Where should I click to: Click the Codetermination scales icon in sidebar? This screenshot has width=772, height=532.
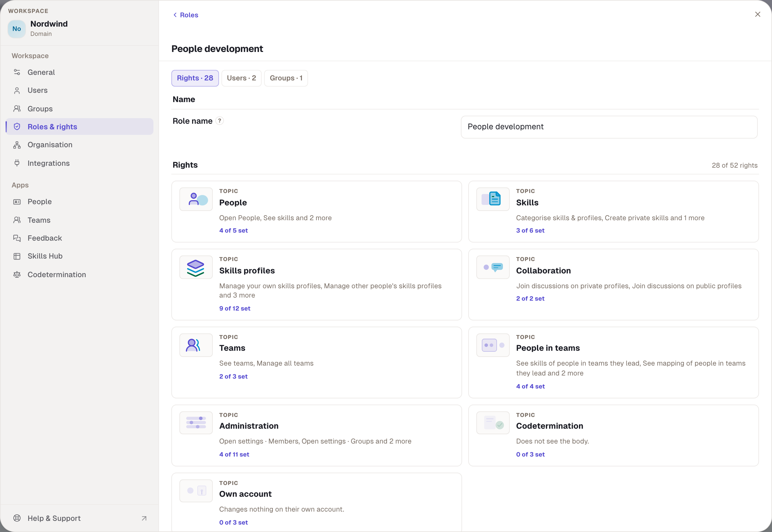(x=17, y=274)
